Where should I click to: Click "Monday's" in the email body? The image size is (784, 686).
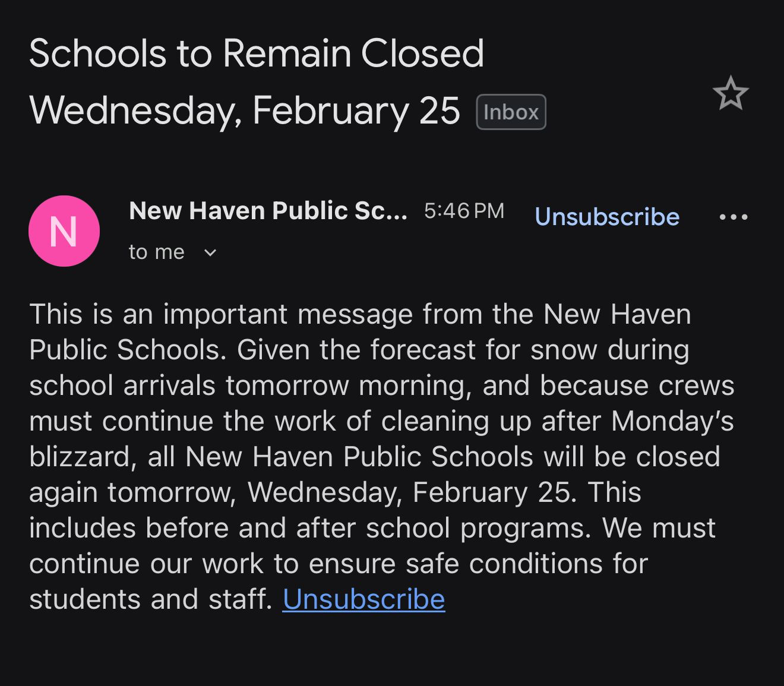click(x=672, y=421)
